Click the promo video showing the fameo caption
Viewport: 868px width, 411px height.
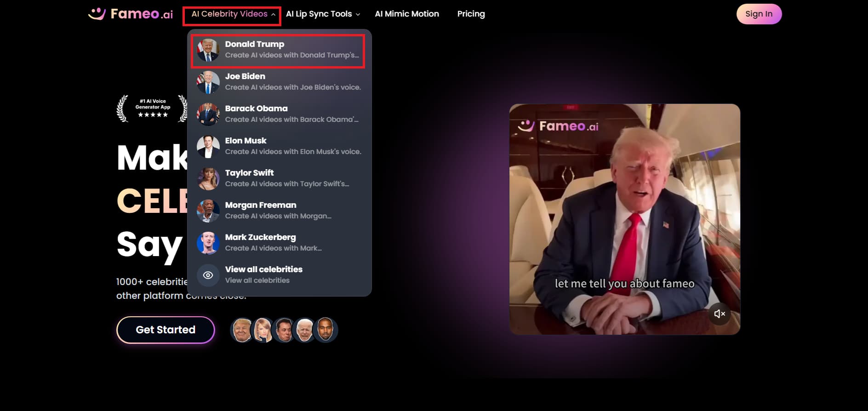624,219
